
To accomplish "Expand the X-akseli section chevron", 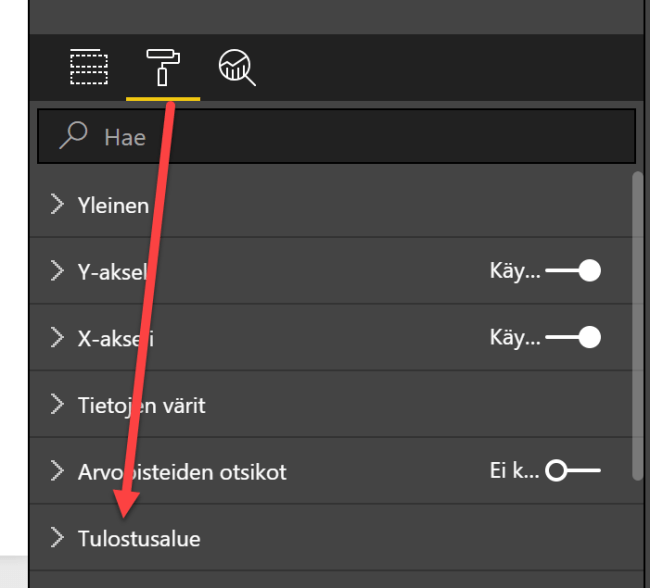I will (x=57, y=338).
